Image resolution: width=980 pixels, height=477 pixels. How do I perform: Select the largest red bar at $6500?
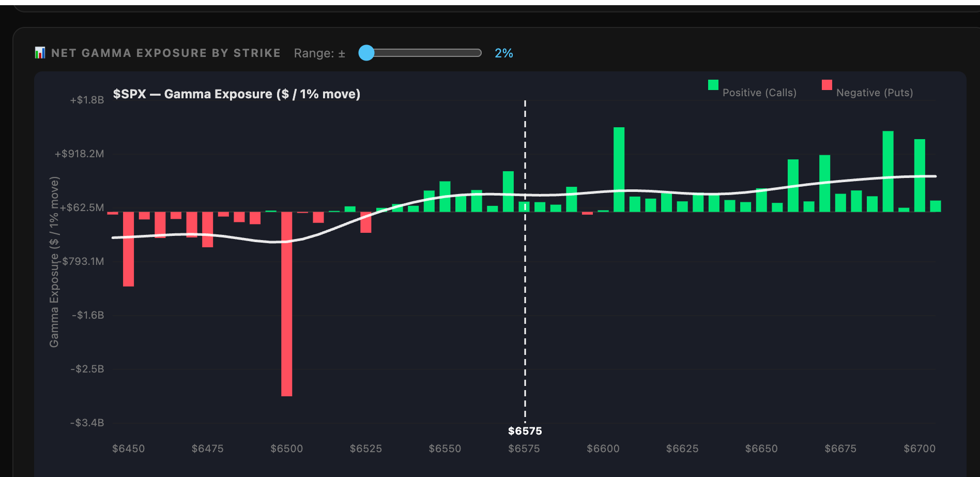[x=287, y=304]
